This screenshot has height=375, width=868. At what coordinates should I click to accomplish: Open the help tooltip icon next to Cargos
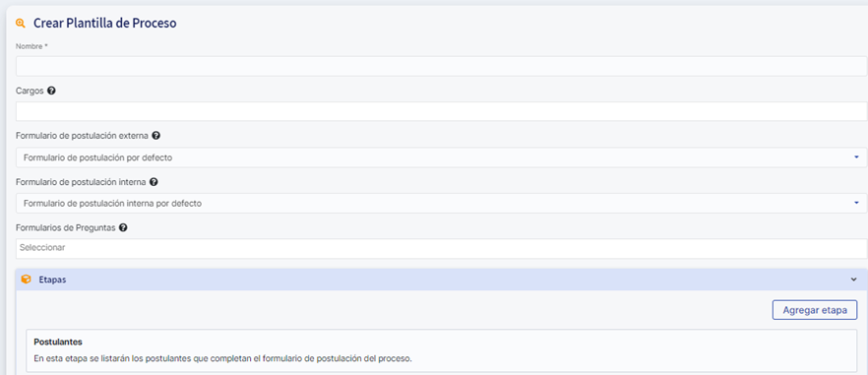(x=51, y=91)
